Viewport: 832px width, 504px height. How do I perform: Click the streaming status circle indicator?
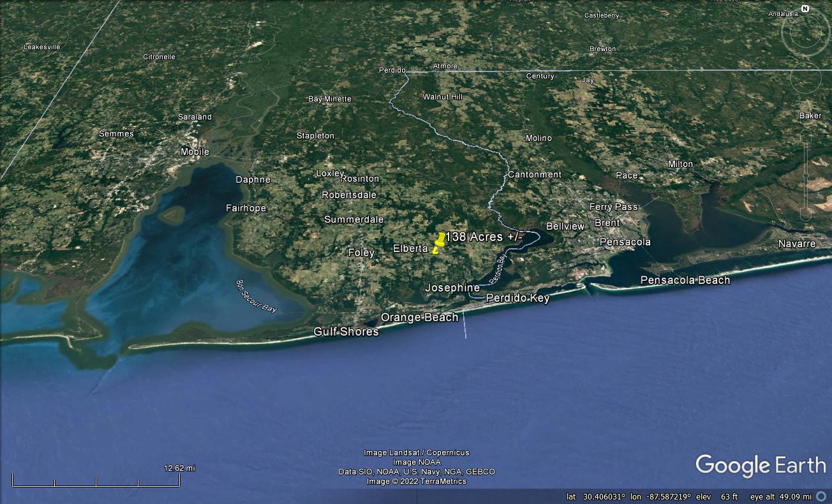pos(822,496)
